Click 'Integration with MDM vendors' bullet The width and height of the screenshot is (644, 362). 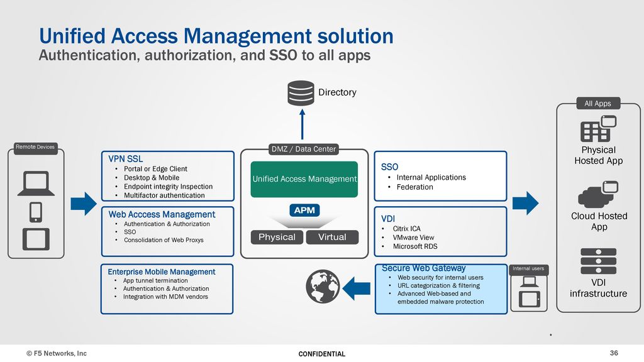[165, 297]
